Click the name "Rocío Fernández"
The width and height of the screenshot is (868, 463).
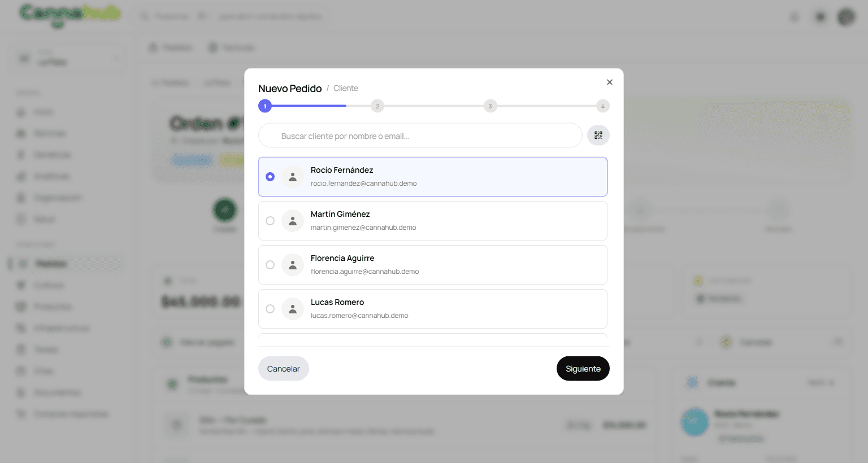point(342,170)
